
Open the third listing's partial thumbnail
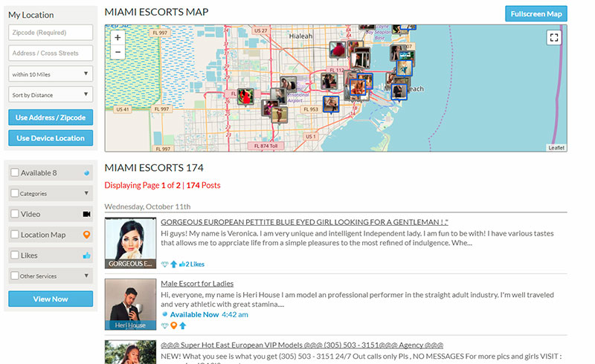point(131,352)
